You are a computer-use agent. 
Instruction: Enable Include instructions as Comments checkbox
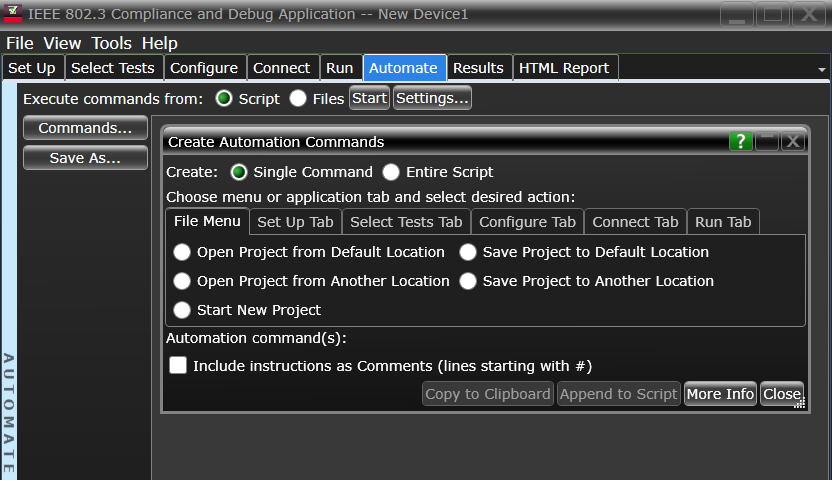[x=178, y=365]
